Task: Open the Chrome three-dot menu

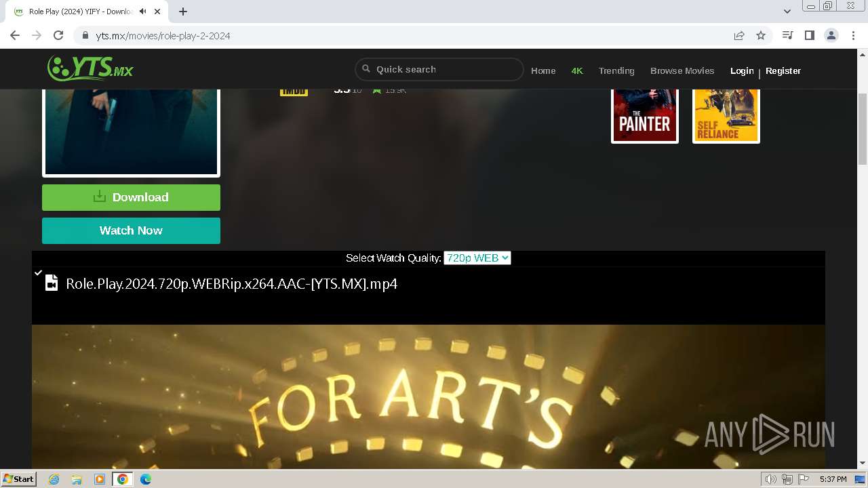Action: pyautogui.click(x=853, y=36)
